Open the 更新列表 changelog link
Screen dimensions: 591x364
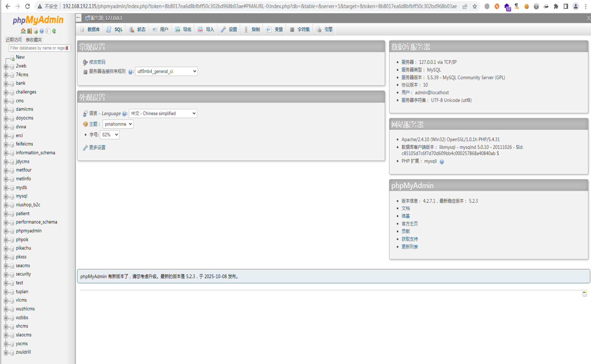(409, 247)
